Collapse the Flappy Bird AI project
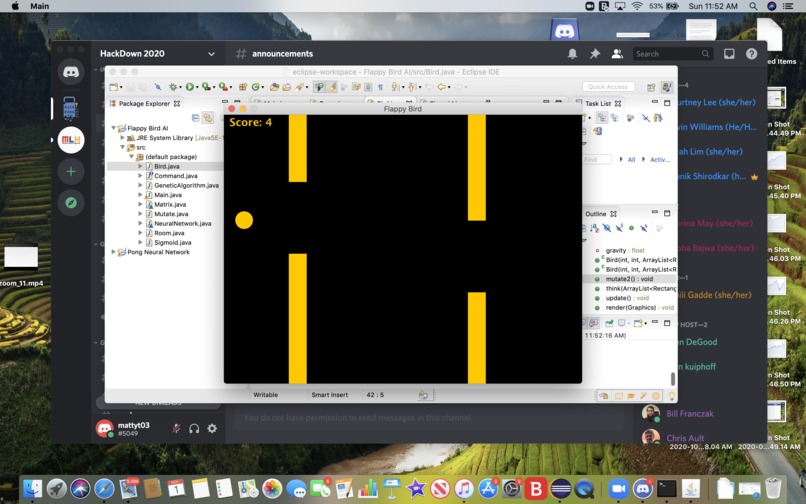This screenshot has height=504, width=806. pyautogui.click(x=114, y=128)
